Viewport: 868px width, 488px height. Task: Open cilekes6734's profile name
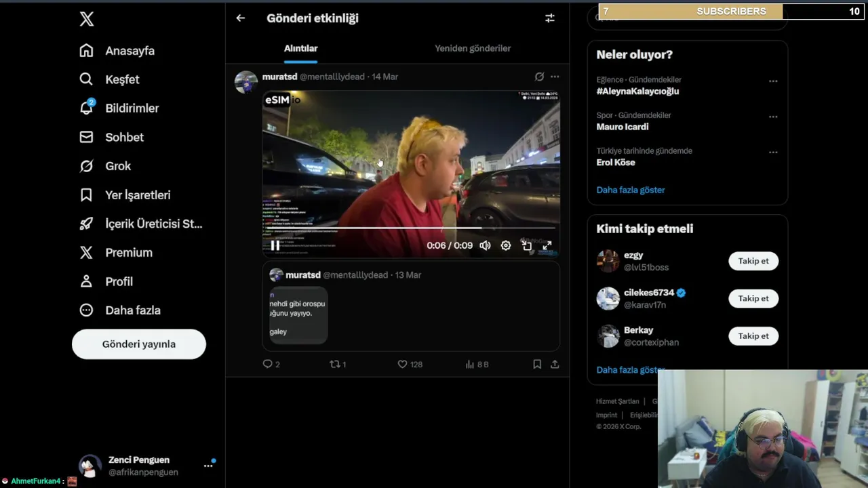point(649,293)
